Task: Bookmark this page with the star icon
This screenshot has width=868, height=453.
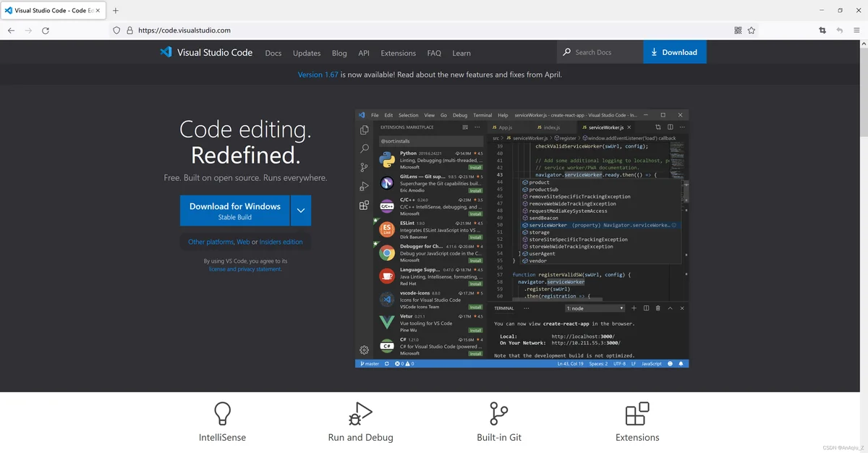Action: click(x=752, y=30)
